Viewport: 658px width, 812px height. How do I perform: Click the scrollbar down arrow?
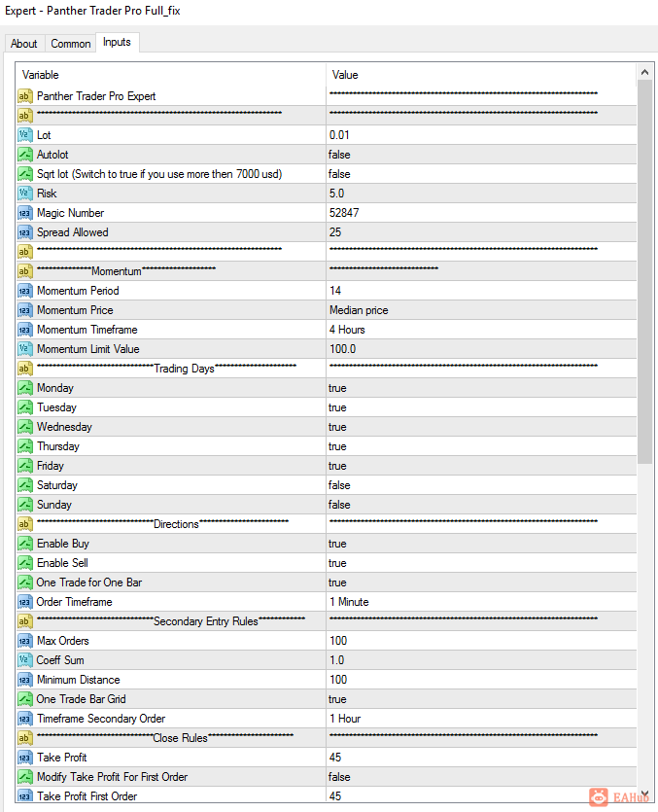pos(644,794)
